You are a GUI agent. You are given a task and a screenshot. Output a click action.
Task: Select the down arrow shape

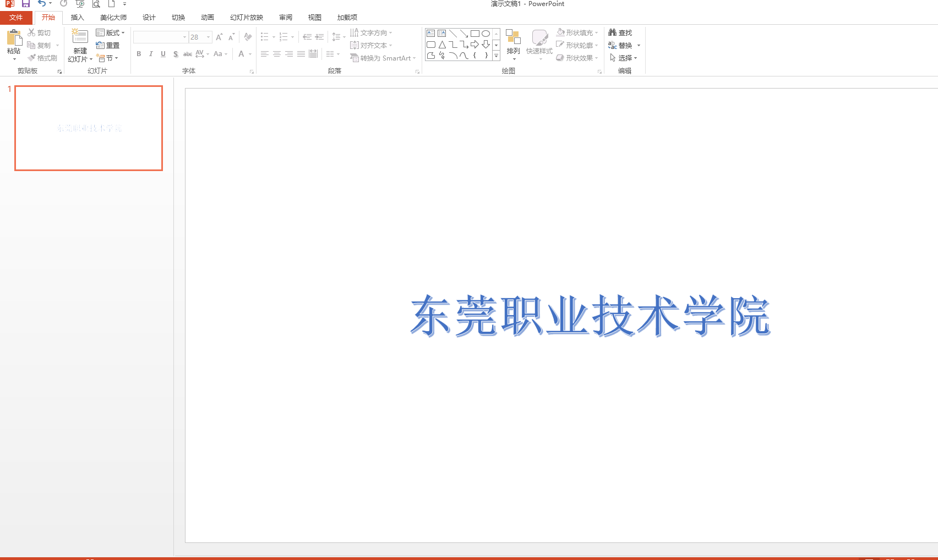[486, 45]
